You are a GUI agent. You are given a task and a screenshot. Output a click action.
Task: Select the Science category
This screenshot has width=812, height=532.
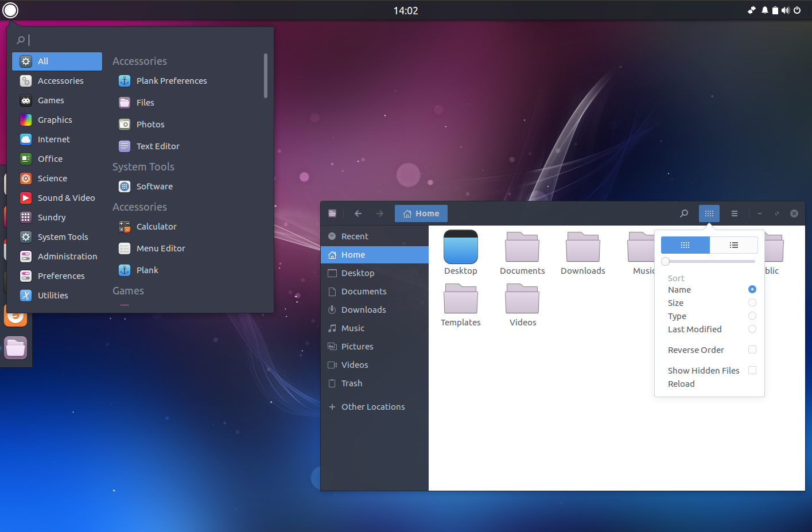[57, 178]
